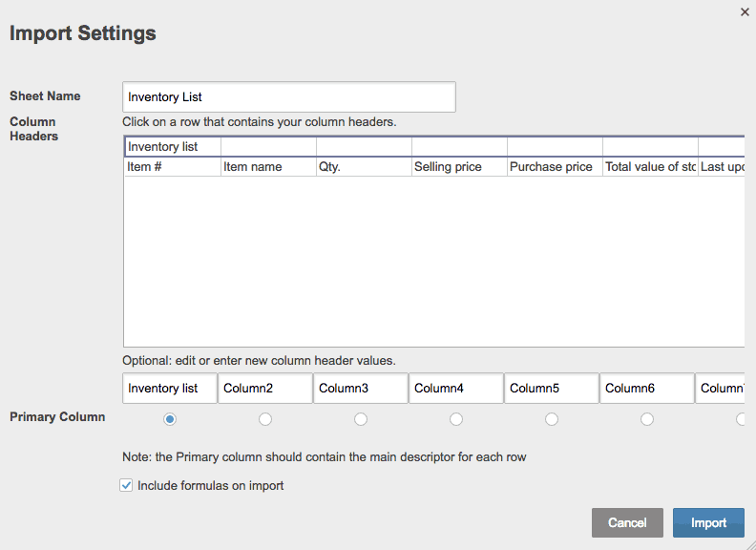Click the Sheet Name text field
The height and width of the screenshot is (550, 756).
coord(289,96)
